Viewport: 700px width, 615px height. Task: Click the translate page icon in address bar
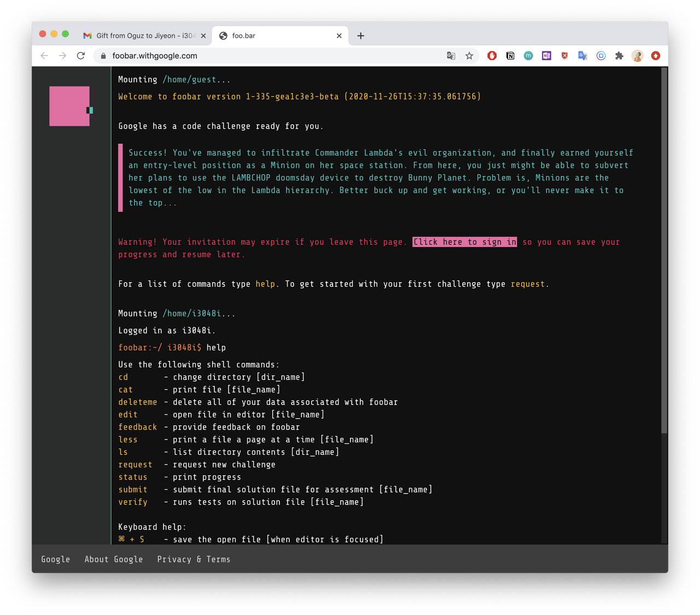[x=451, y=56]
